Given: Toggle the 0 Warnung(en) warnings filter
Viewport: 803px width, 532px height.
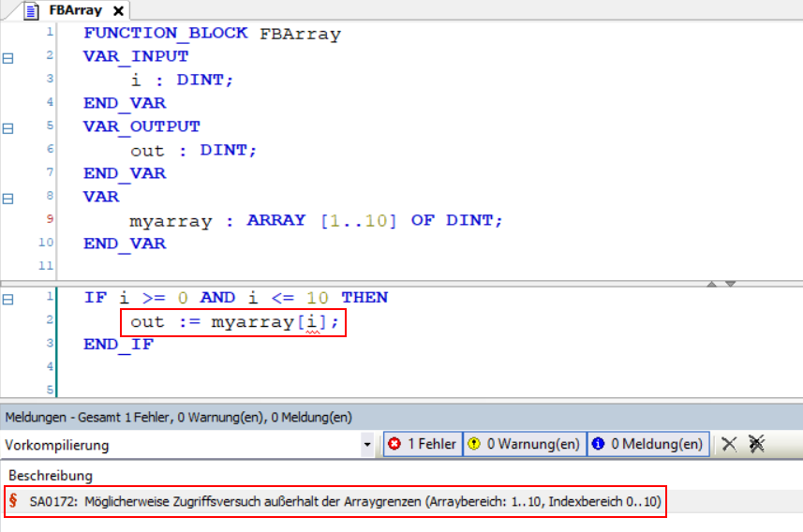Looking at the screenshot, I should tap(525, 444).
